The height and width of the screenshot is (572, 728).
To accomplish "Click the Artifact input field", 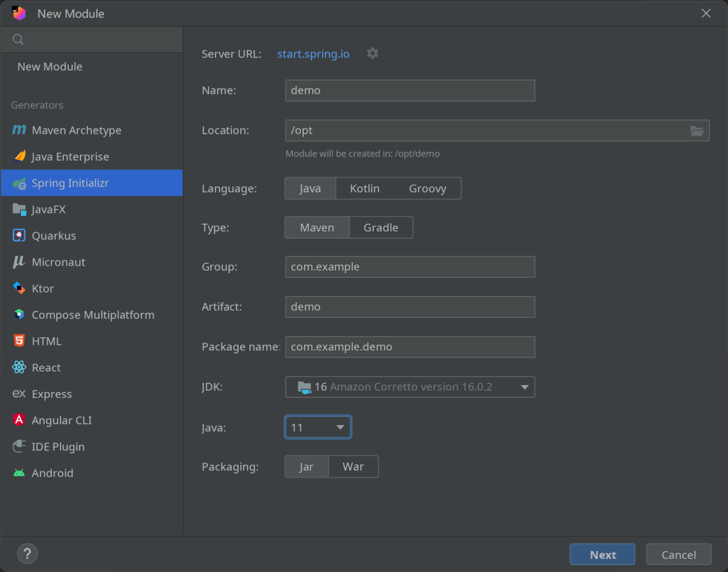I will pos(410,307).
